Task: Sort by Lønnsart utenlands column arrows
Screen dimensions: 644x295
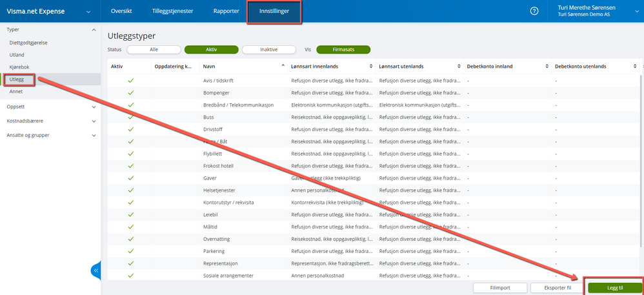Action: click(459, 66)
